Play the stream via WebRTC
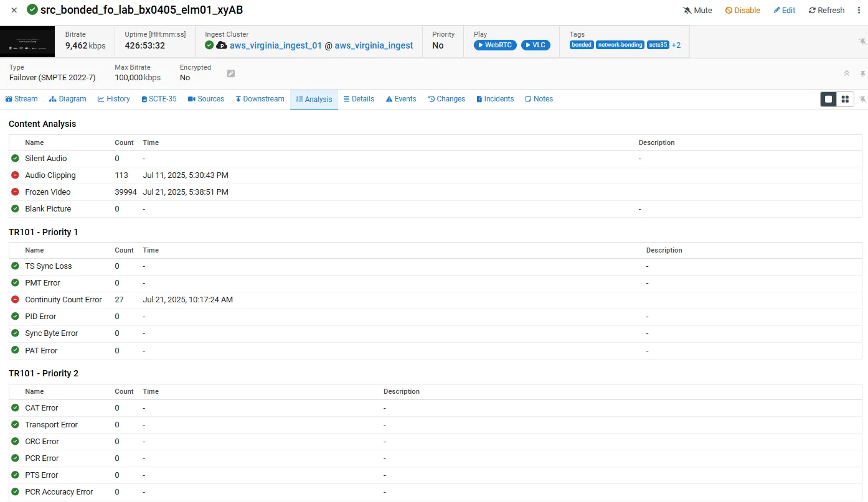This screenshot has width=868, height=502. [x=495, y=45]
